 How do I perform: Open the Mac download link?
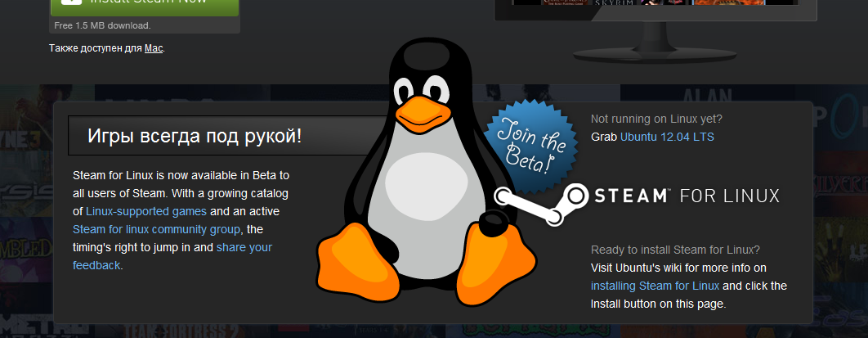point(154,48)
